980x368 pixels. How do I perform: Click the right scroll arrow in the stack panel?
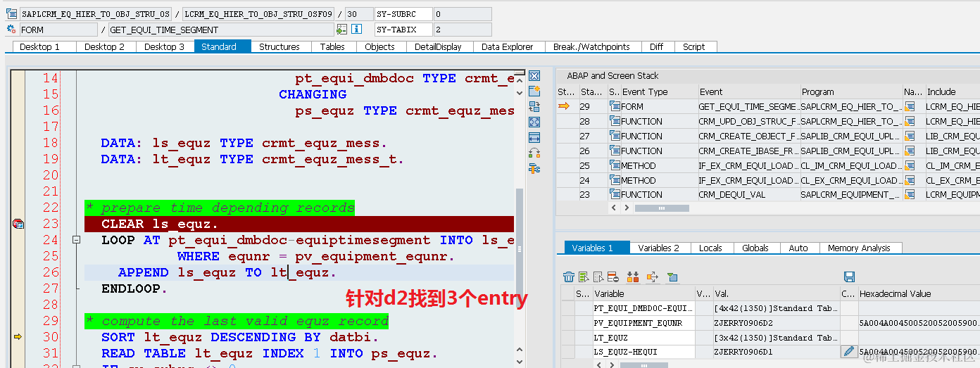tap(626, 208)
